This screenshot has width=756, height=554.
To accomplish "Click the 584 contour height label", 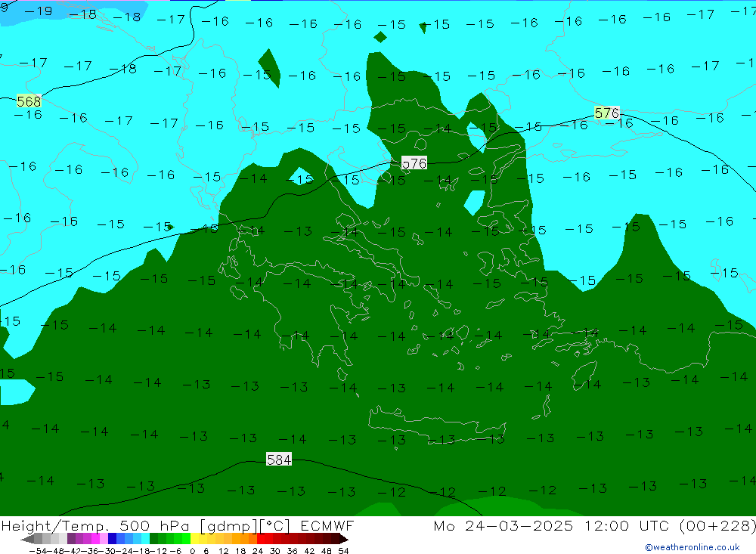I will pos(279,460).
